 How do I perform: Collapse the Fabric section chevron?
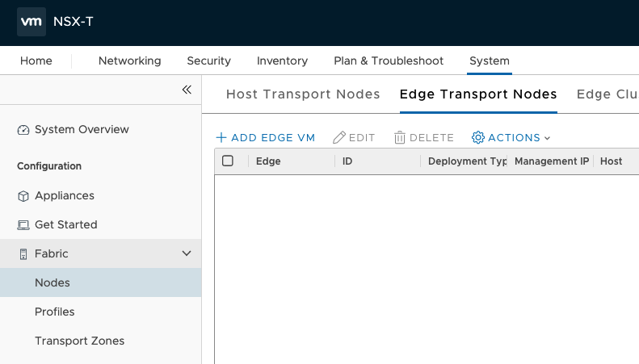[187, 254]
